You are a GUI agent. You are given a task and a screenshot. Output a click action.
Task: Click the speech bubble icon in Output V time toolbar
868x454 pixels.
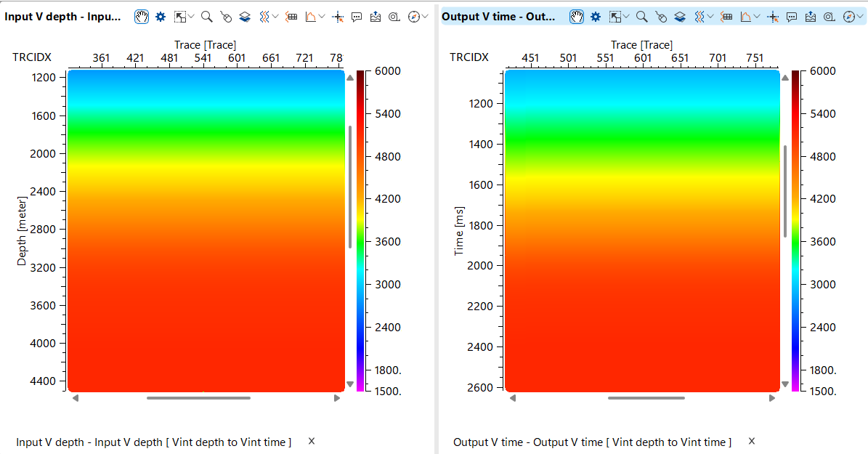[x=792, y=17]
